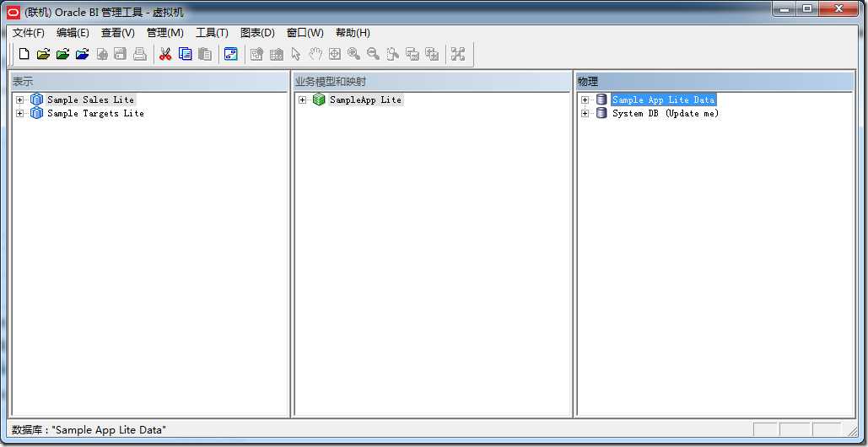The height and width of the screenshot is (447, 868).
Task: Expand the Sample Targets Lite node
Action: point(20,113)
